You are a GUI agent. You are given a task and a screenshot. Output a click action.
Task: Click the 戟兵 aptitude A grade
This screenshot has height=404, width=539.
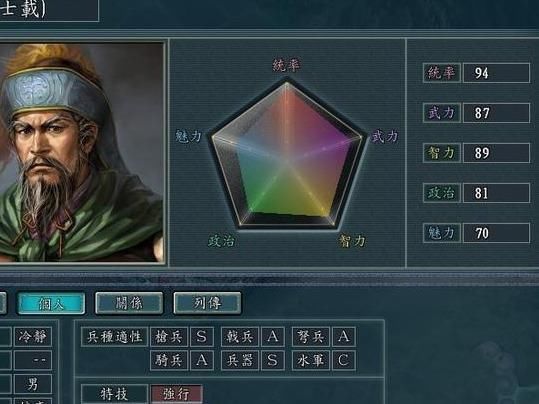pos(273,336)
